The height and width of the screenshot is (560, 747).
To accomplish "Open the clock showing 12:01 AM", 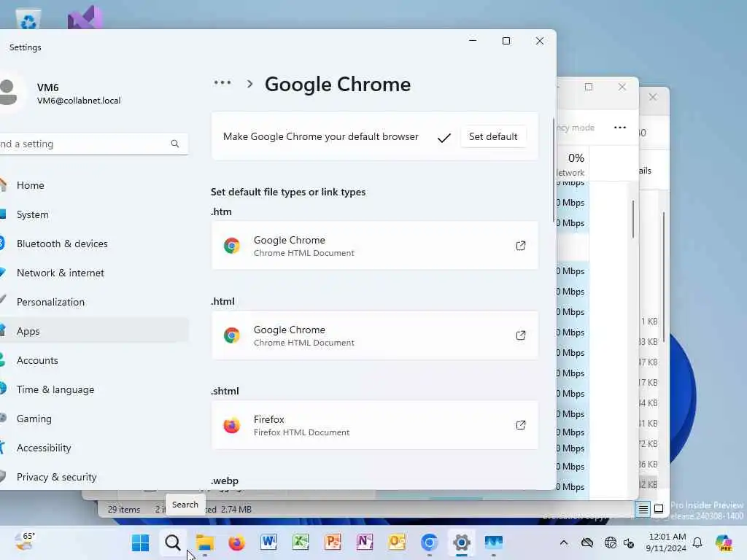I will (667, 542).
